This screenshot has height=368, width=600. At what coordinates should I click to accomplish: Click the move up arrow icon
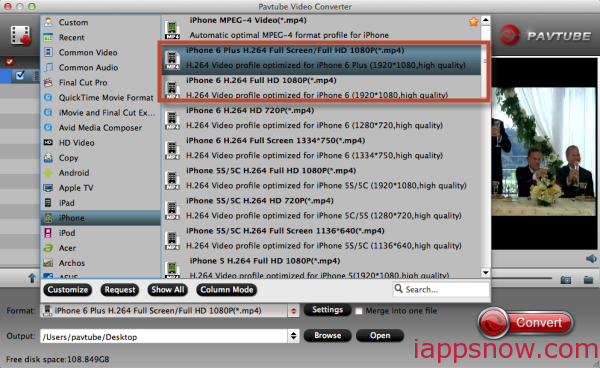[x=32, y=278]
